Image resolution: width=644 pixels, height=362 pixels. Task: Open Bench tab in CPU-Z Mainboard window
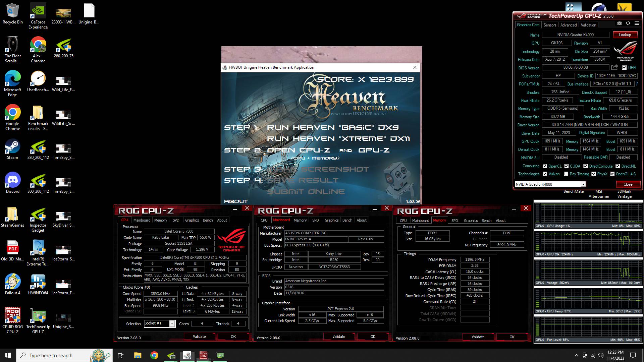pyautogui.click(x=347, y=220)
